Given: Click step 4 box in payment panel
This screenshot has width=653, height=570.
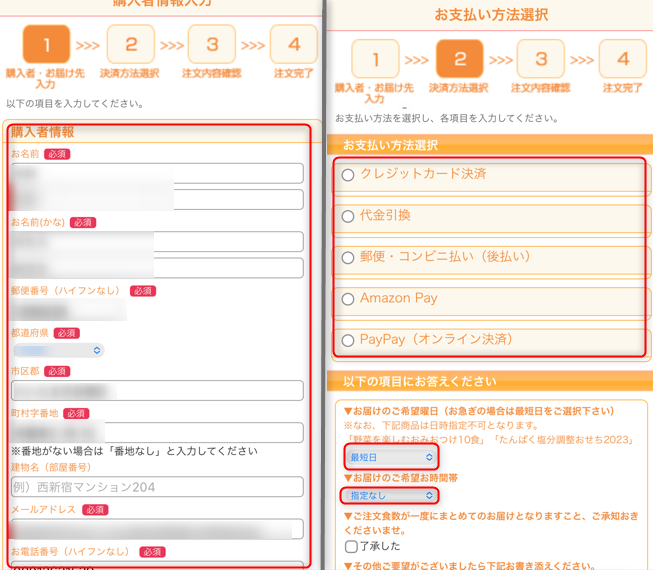Looking at the screenshot, I should point(623,59).
